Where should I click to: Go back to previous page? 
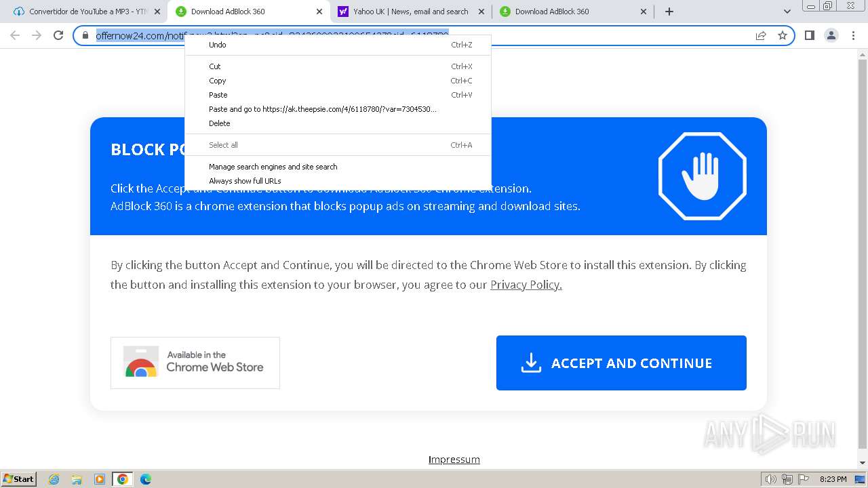[15, 35]
